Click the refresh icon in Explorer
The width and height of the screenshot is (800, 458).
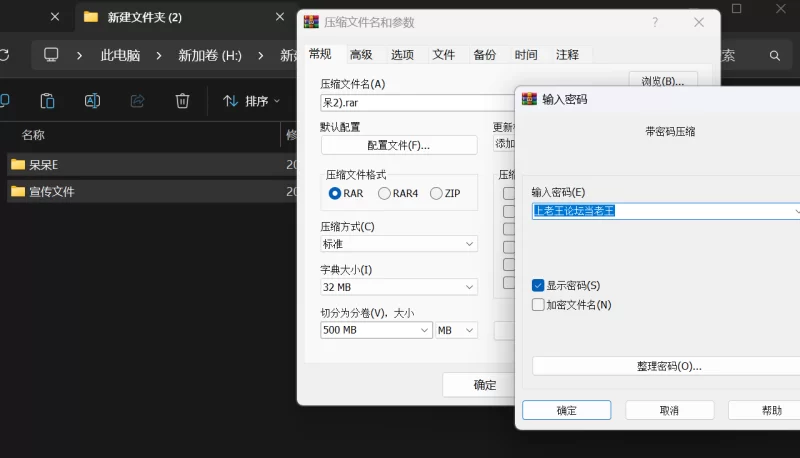pyautogui.click(x=5, y=55)
